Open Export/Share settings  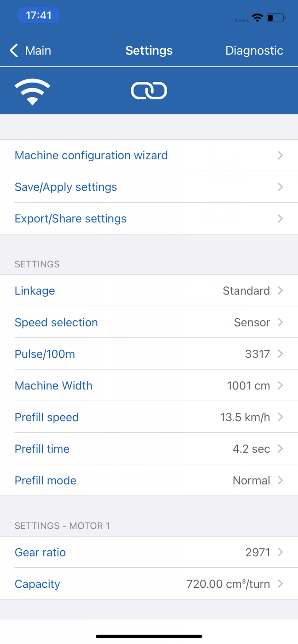pos(149,219)
